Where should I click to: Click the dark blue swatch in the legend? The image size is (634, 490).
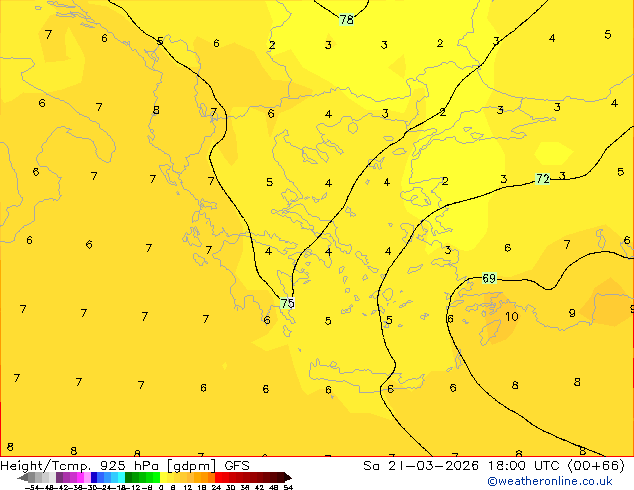(x=93, y=477)
